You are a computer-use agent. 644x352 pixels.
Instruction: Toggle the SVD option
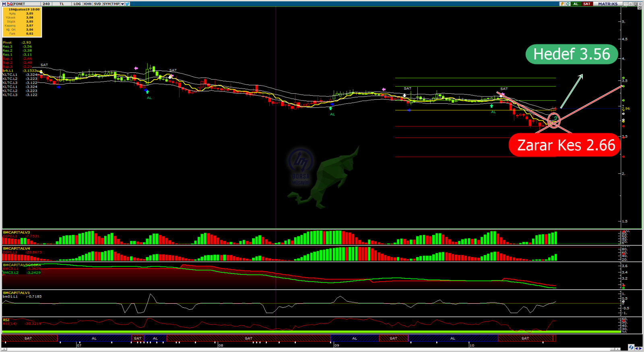coord(97,4)
